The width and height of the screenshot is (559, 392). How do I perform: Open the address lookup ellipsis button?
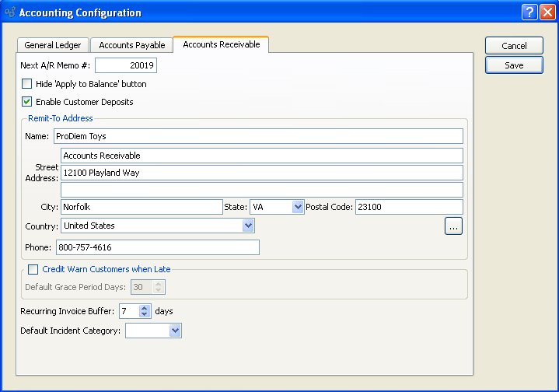[454, 226]
